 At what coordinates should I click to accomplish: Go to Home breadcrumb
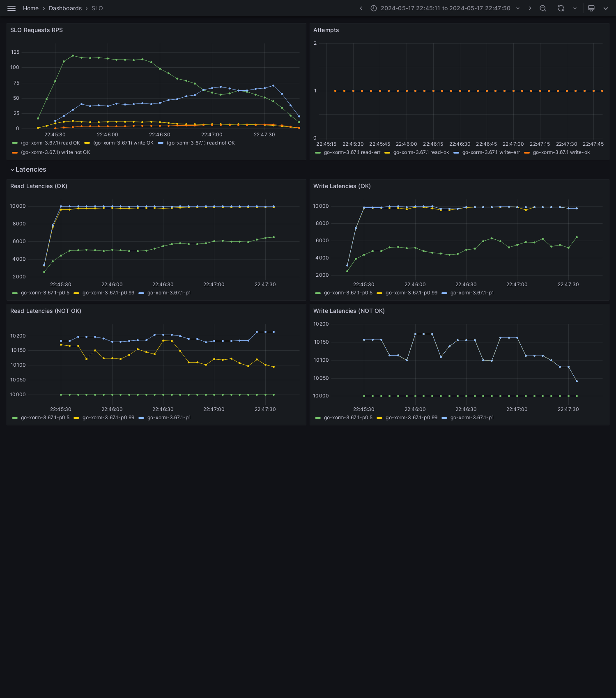31,8
